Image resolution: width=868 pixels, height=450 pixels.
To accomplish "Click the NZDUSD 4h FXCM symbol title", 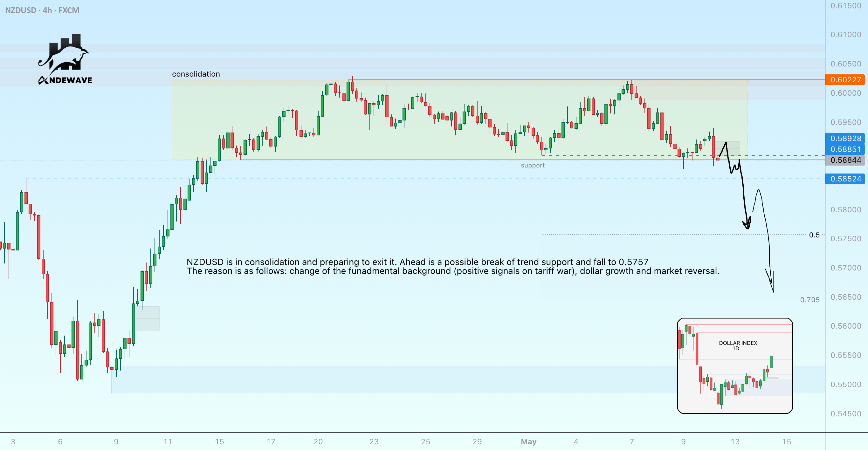I will point(43,10).
